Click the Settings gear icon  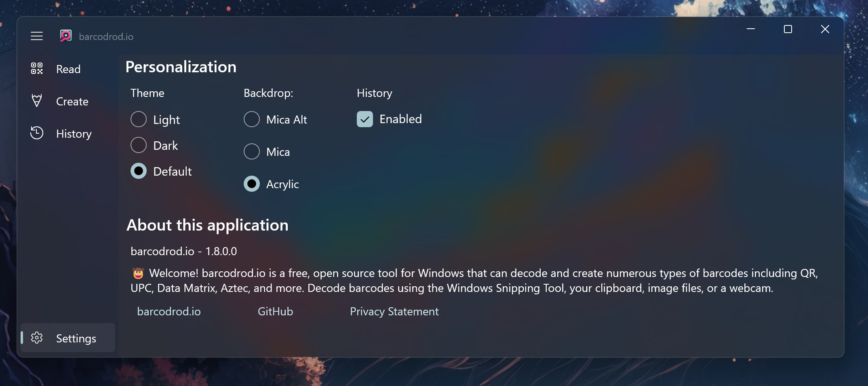37,338
